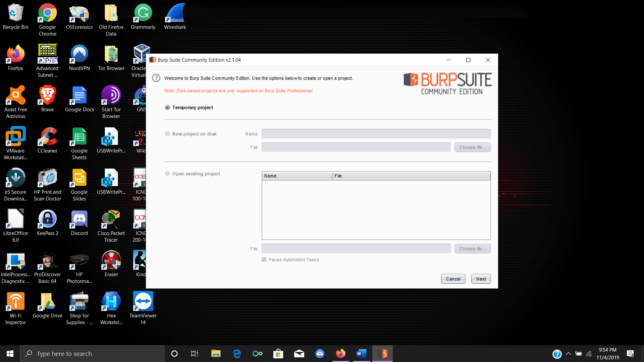This screenshot has width=644, height=362.
Task: Select New project on disk option
Action: (x=167, y=134)
